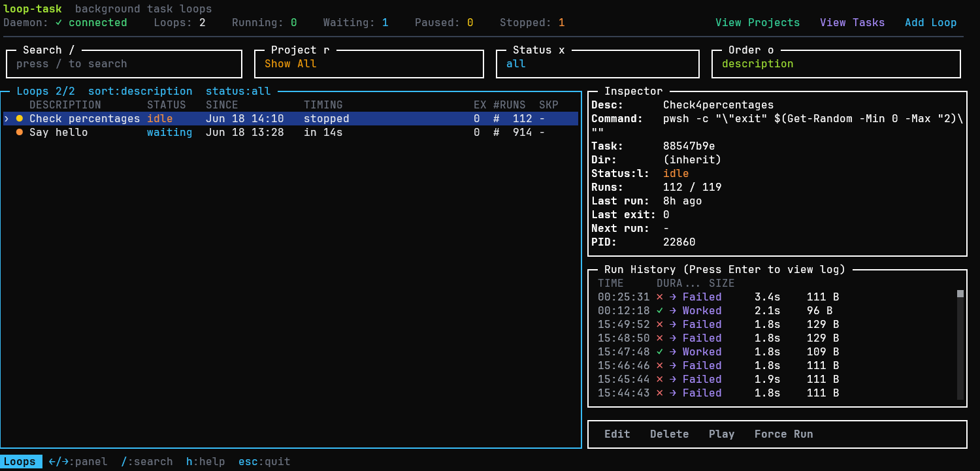
Task: Select the Check percentages loop row
Action: 291,118
